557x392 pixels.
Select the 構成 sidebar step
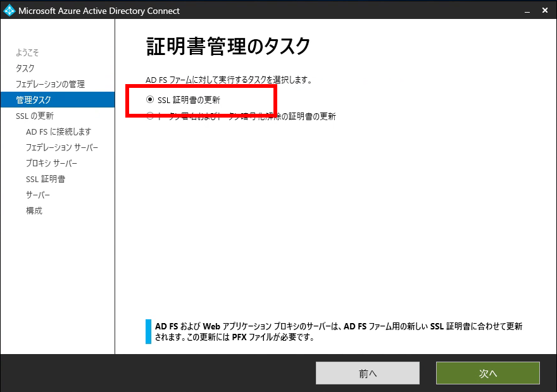34,211
